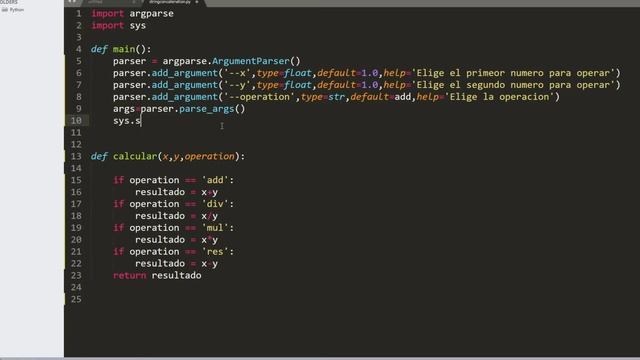640x360 pixels.
Task: Click the 'Elige la operacion' help string
Action: (499, 97)
